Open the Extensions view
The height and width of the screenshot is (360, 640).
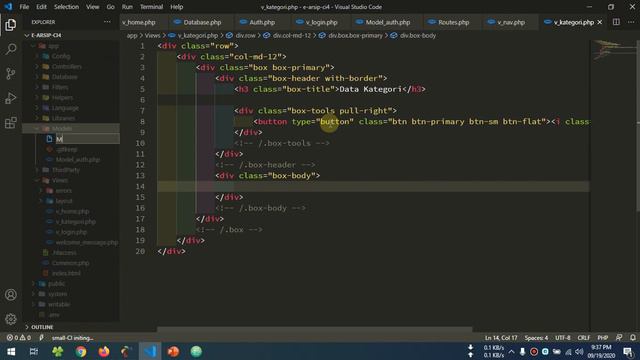(11, 123)
